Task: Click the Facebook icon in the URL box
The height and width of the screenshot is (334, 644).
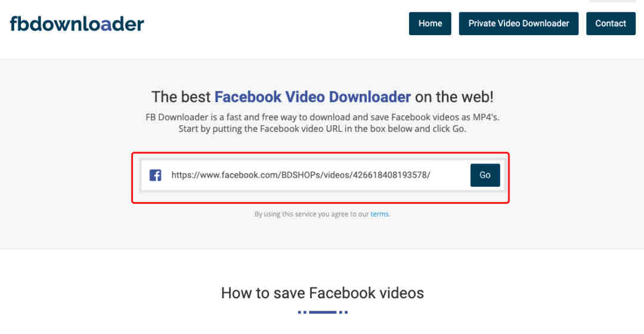Action: point(156,175)
